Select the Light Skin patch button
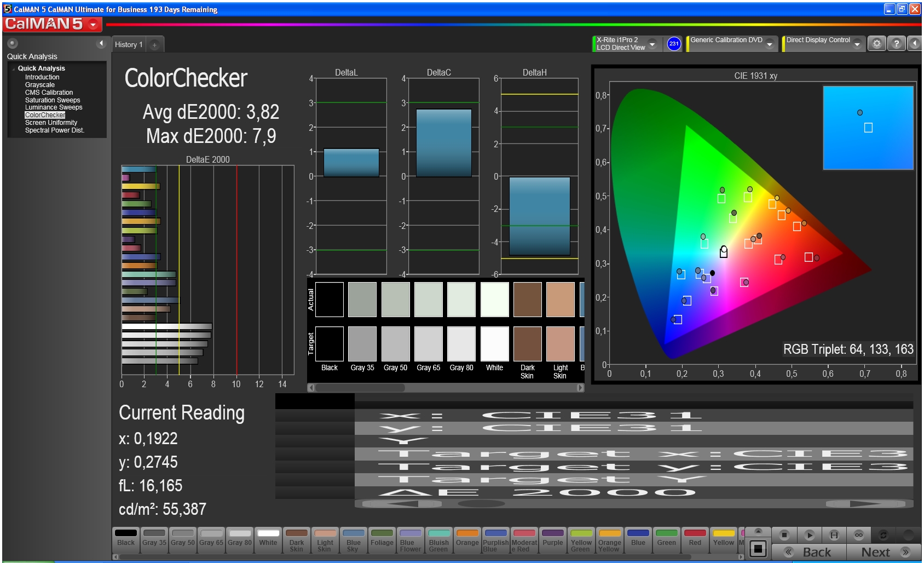 [x=325, y=540]
